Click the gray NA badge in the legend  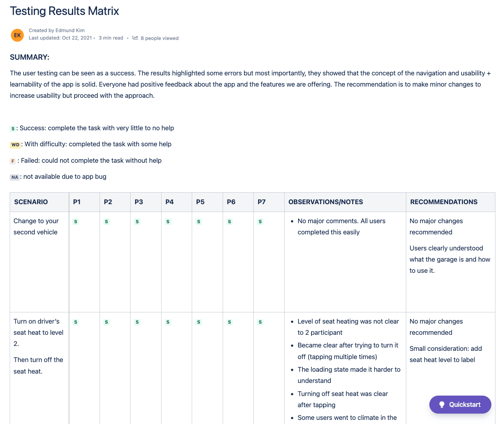(x=15, y=177)
